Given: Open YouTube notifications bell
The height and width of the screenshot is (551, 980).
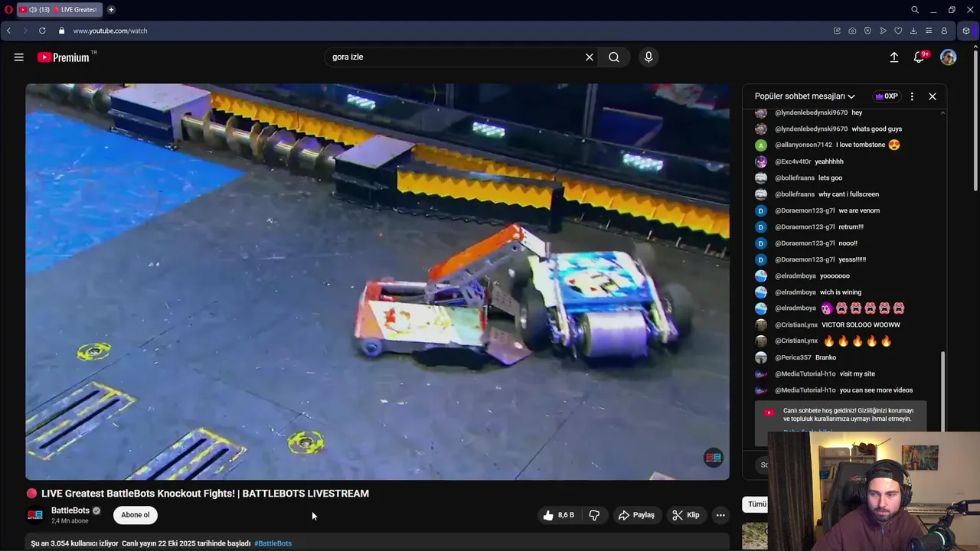Looking at the screenshot, I should click(x=920, y=57).
